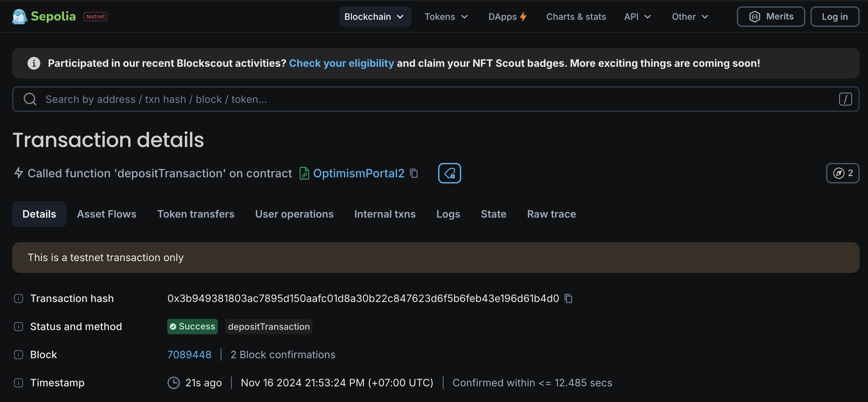Click info icon beside Timestamp
Viewport: 868px width, 402px height.
[x=19, y=383]
